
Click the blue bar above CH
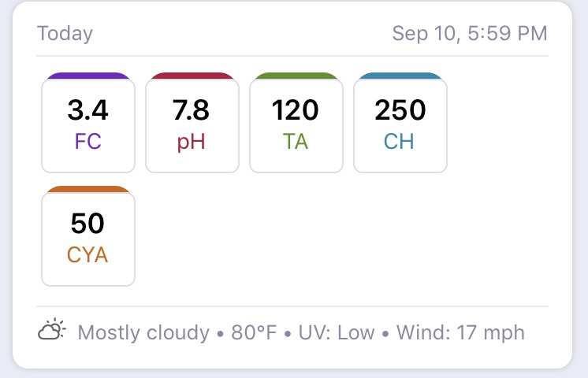click(x=400, y=76)
